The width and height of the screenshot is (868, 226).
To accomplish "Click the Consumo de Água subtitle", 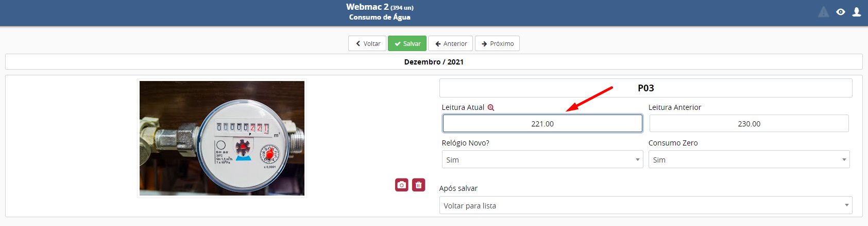I will 380,17.
